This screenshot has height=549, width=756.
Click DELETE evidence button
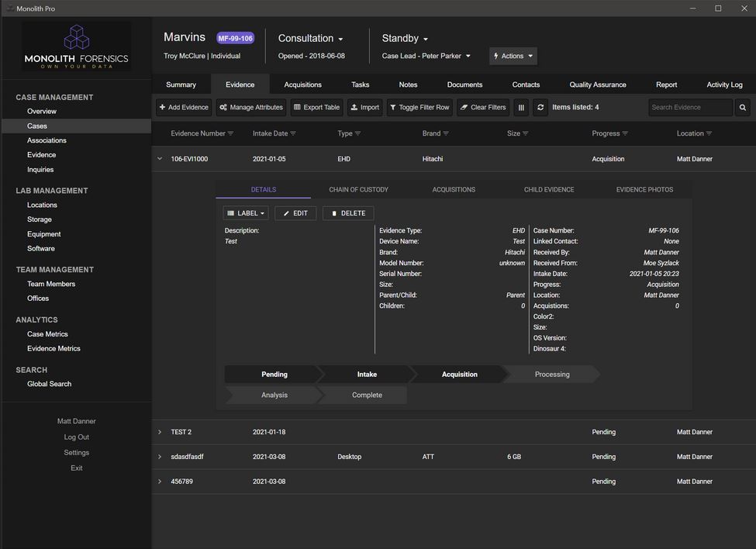point(348,213)
